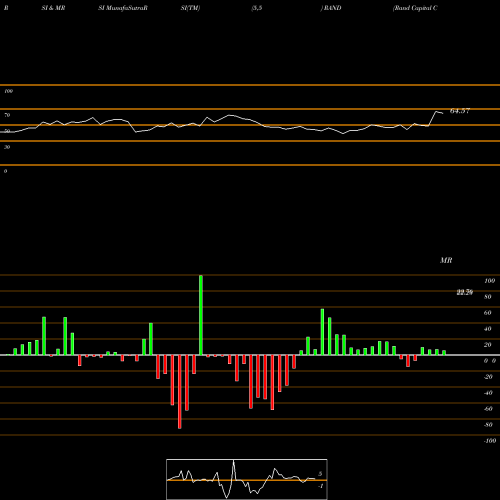Click the ') RAND' ticker header text

[331, 8]
